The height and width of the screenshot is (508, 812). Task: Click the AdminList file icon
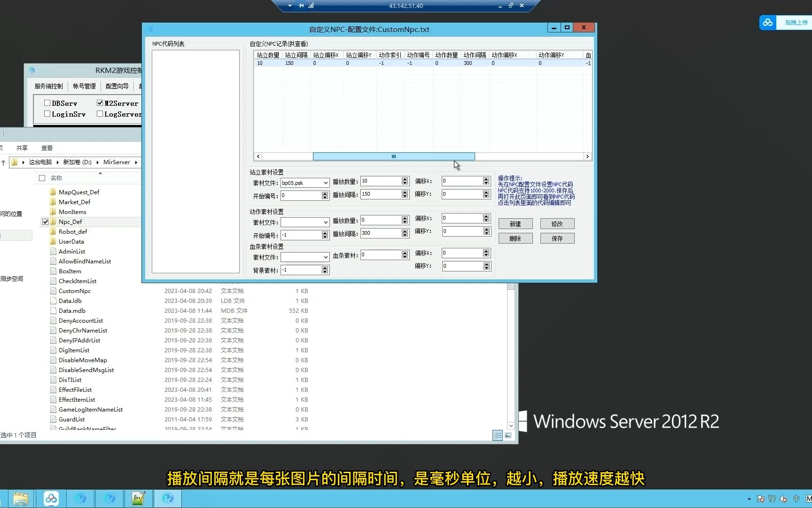53,251
